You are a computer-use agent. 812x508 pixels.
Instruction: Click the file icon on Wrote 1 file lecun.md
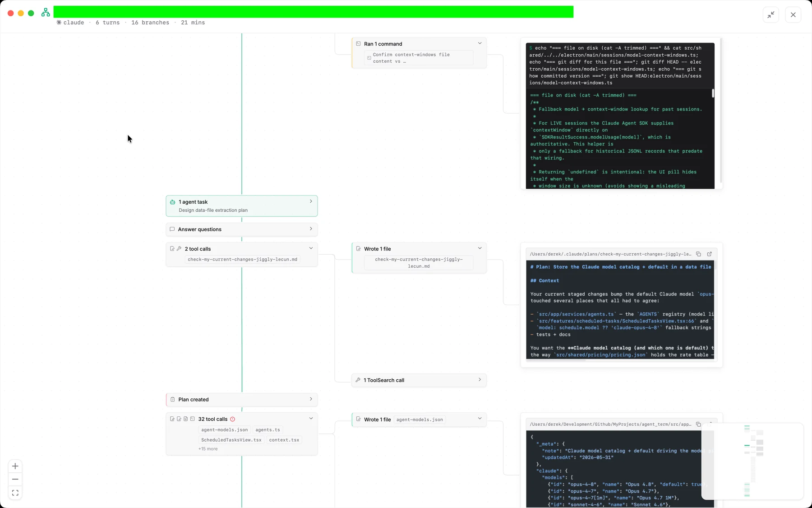click(358, 249)
